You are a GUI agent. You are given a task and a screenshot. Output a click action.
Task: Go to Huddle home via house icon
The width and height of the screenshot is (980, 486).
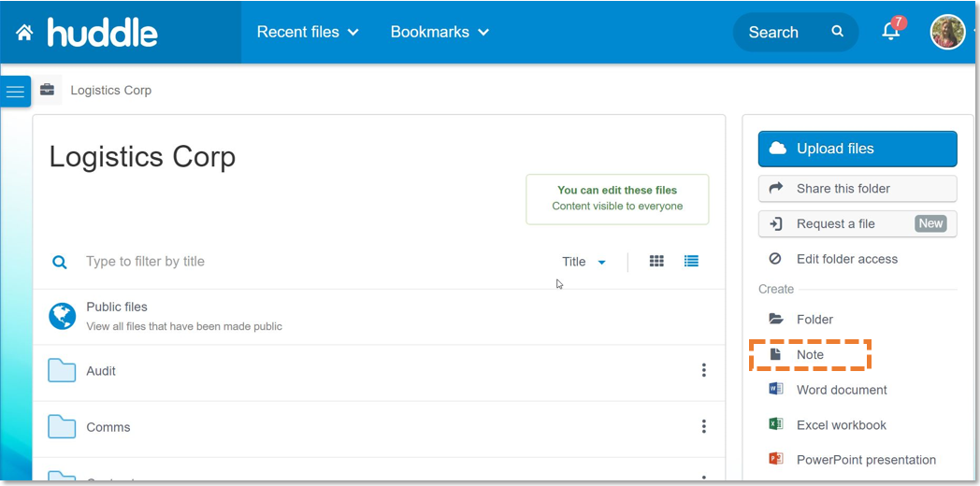[24, 33]
